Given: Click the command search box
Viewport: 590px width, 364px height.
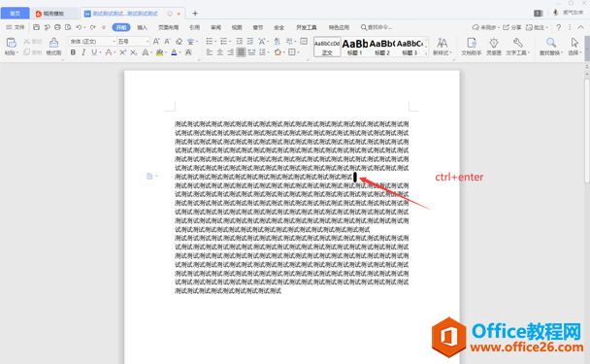Looking at the screenshot, I should 377,27.
